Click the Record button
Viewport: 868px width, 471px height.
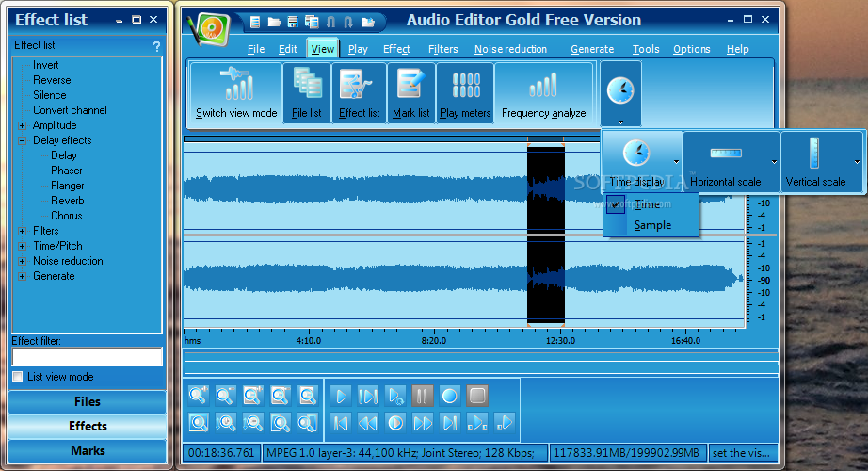tap(449, 396)
